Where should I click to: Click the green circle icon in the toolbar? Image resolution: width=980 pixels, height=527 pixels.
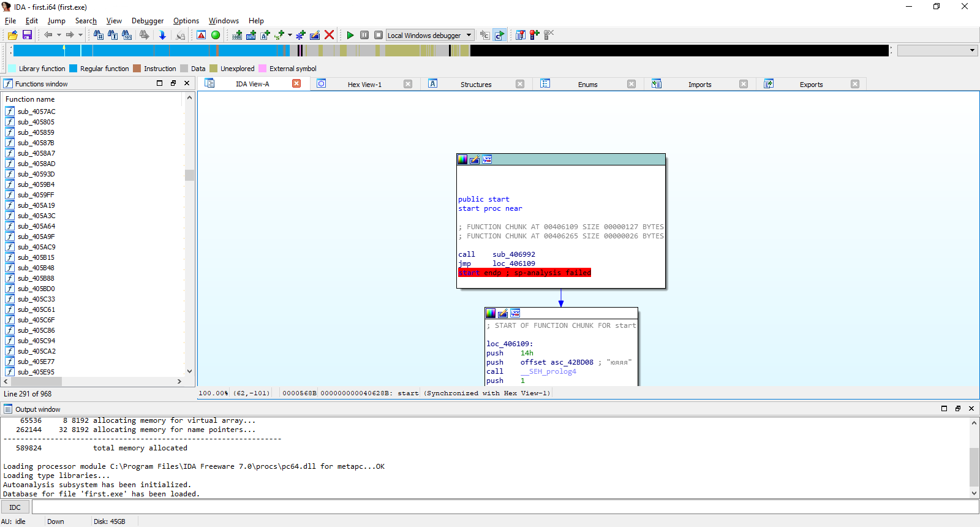click(x=216, y=35)
